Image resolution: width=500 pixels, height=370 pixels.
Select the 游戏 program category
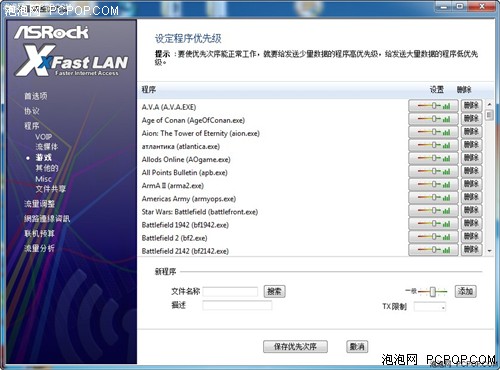44,157
